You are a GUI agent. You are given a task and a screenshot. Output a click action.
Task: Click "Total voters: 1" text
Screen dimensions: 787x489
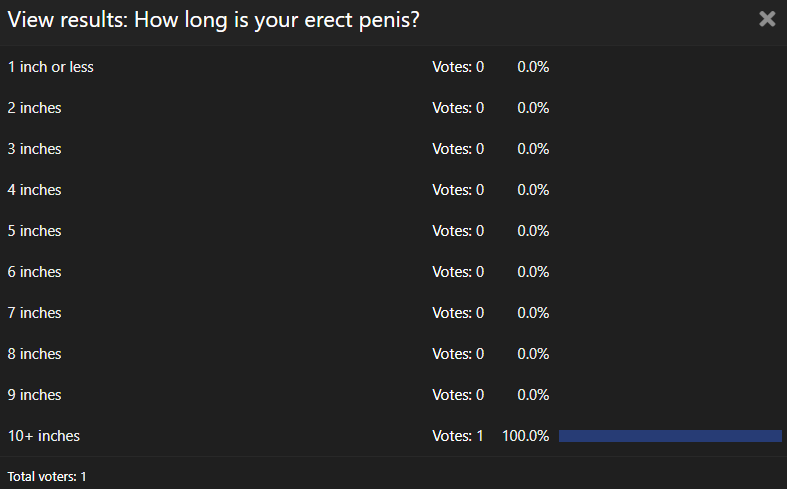[x=47, y=476]
